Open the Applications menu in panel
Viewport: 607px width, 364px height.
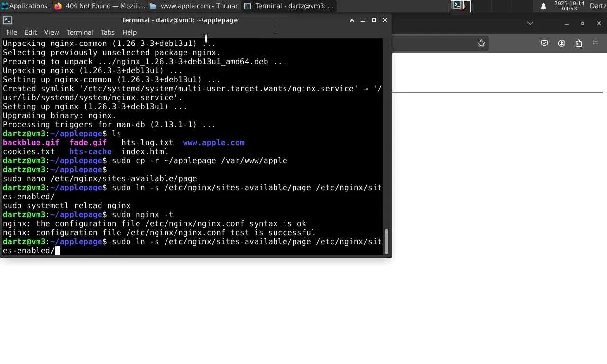click(26, 6)
